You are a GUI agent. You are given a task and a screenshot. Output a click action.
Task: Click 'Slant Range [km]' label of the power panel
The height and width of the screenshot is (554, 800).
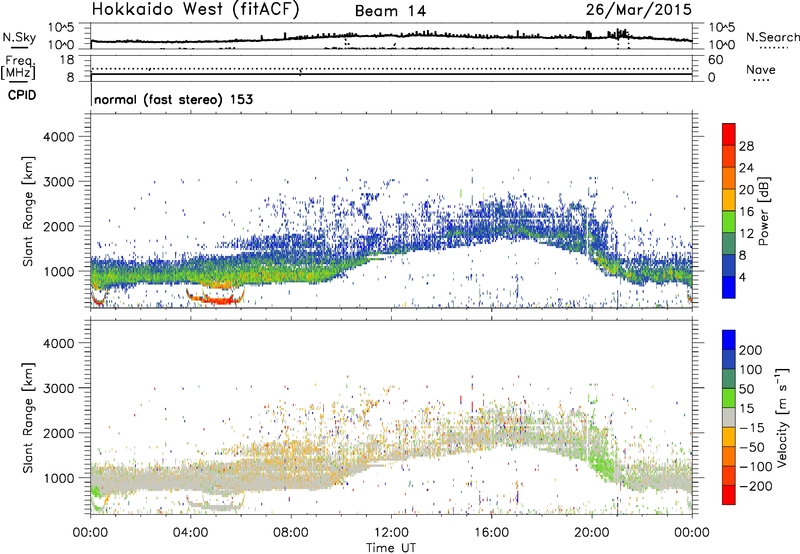29,211
